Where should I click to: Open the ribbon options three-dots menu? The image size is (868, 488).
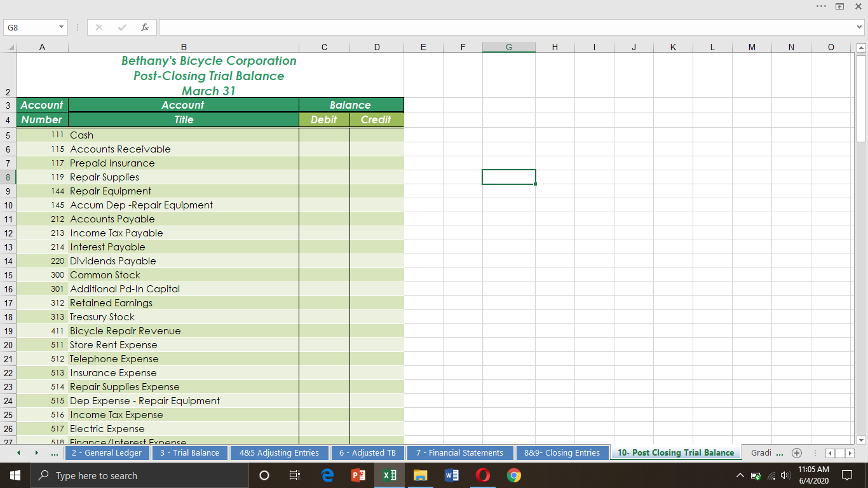[x=822, y=6]
